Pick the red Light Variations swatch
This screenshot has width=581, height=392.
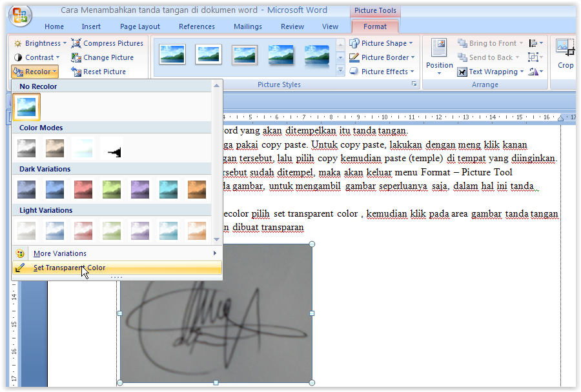(x=83, y=231)
